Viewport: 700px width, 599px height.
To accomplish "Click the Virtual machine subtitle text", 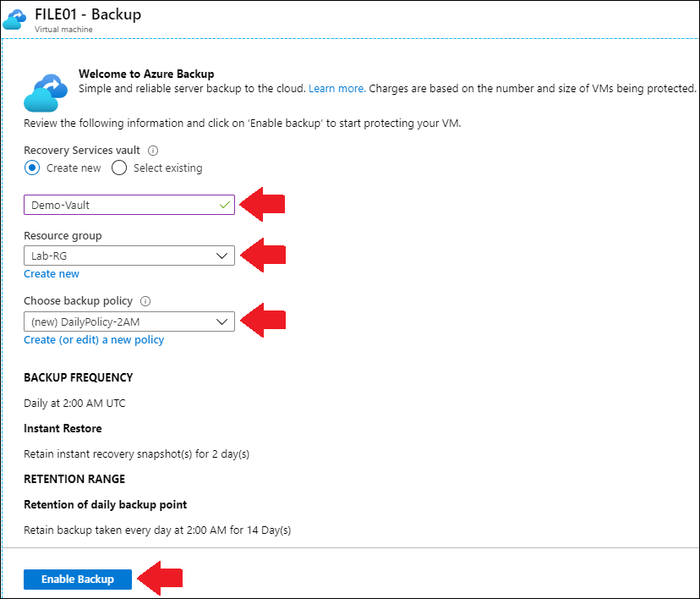I will [64, 30].
